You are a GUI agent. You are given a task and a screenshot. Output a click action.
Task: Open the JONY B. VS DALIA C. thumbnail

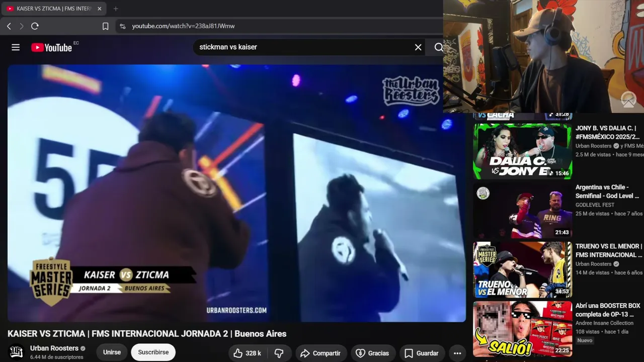(x=522, y=151)
